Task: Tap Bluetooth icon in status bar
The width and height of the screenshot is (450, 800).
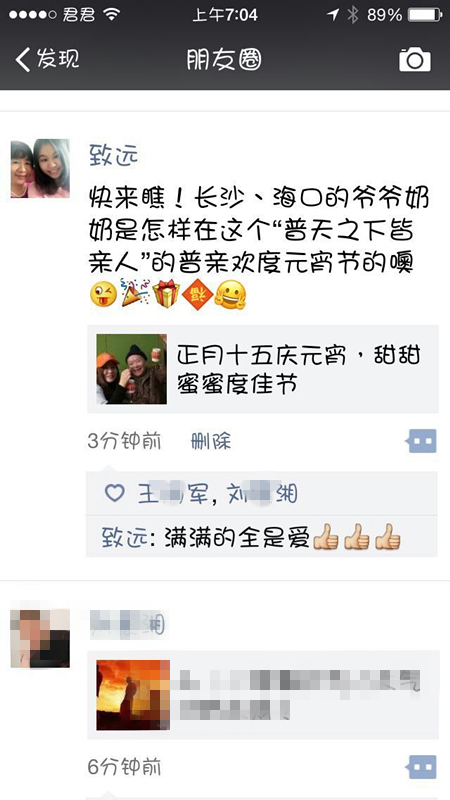Action: [353, 15]
